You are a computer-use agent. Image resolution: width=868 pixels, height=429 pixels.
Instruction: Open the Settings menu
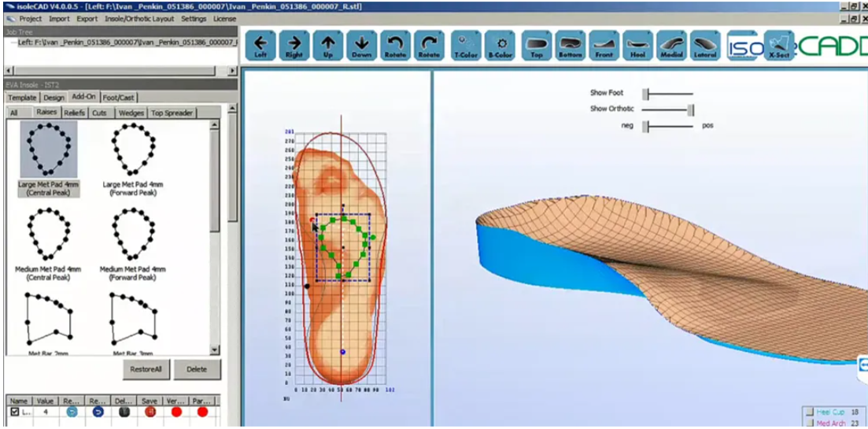(194, 18)
